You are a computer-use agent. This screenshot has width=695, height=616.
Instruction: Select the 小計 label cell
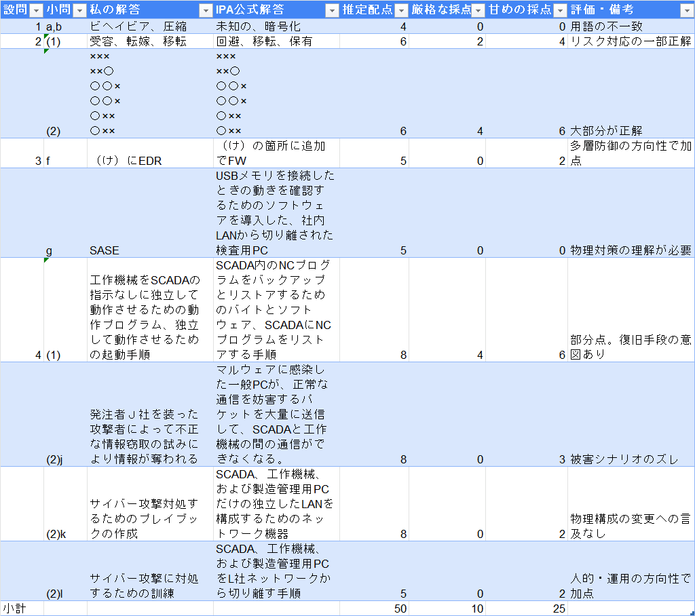click(x=14, y=609)
